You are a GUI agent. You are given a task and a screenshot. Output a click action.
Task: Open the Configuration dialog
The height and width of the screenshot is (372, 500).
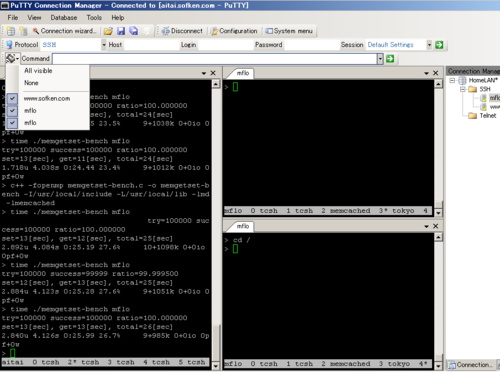click(x=234, y=31)
